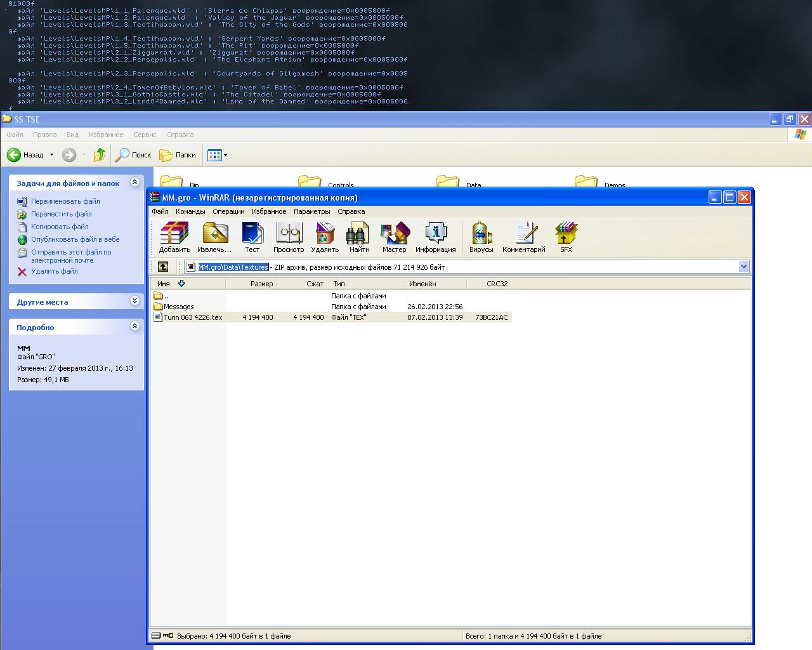Screen dimensions: 812x650
Task: Expand the Другие места panel
Action: (x=134, y=300)
